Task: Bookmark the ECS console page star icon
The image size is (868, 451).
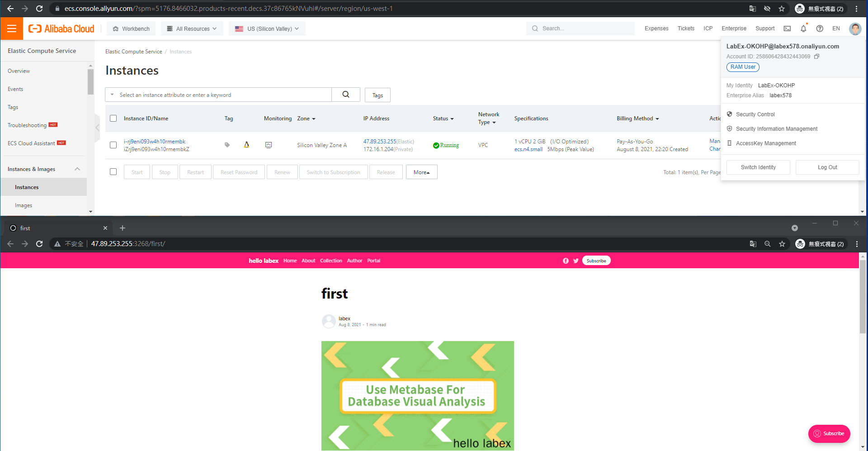Action: pyautogui.click(x=782, y=9)
